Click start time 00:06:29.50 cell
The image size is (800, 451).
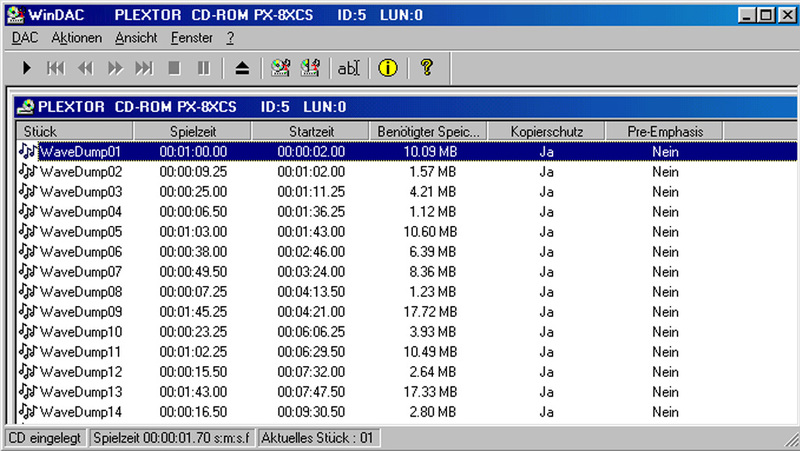(x=311, y=352)
